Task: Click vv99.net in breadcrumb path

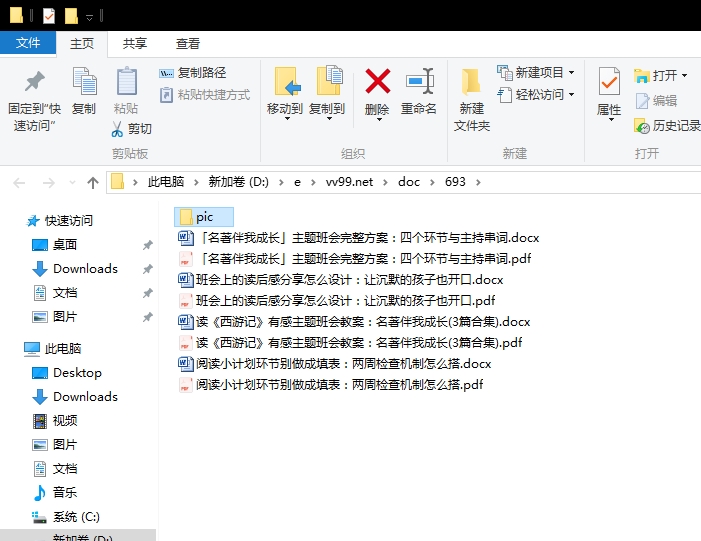Action: pyautogui.click(x=349, y=182)
